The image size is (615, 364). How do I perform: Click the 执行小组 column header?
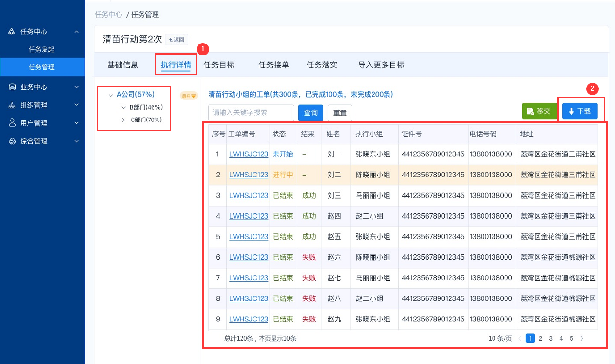point(369,134)
